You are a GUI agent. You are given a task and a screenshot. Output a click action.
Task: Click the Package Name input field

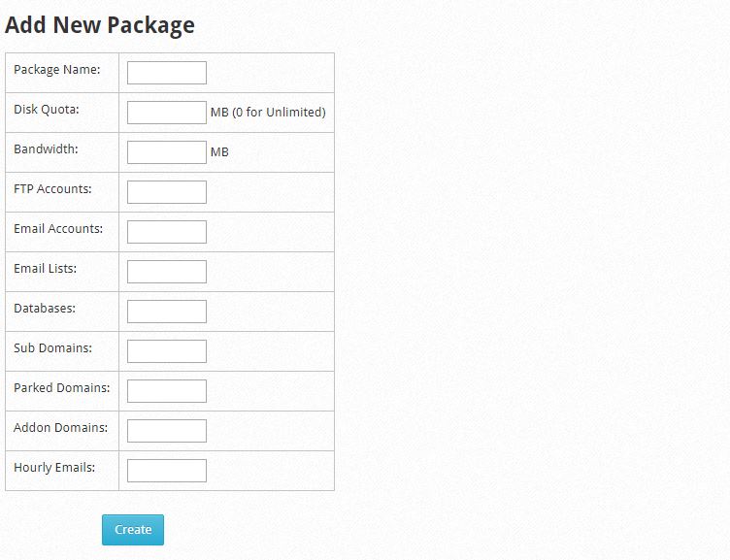coord(167,73)
